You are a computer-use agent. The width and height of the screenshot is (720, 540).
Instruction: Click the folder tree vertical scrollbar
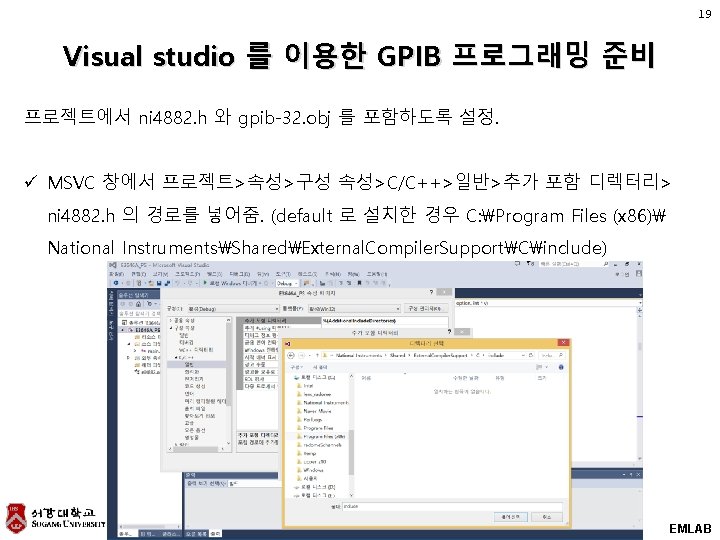(351, 435)
